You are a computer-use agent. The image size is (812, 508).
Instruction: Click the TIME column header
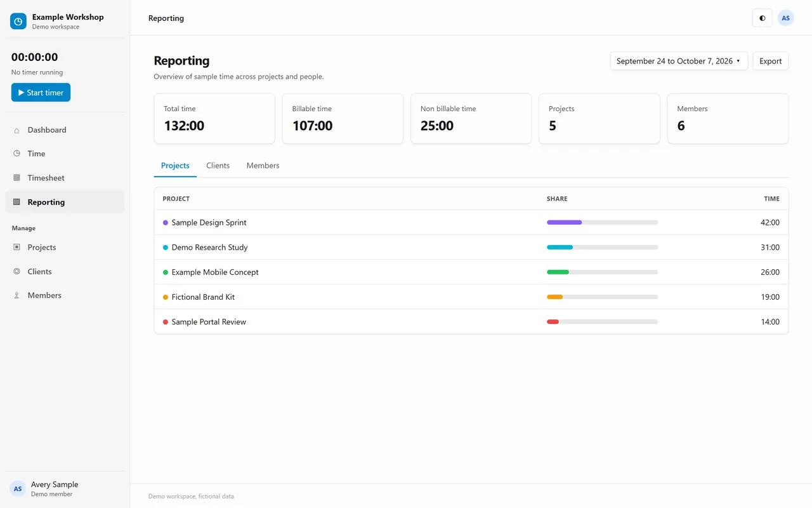point(771,199)
